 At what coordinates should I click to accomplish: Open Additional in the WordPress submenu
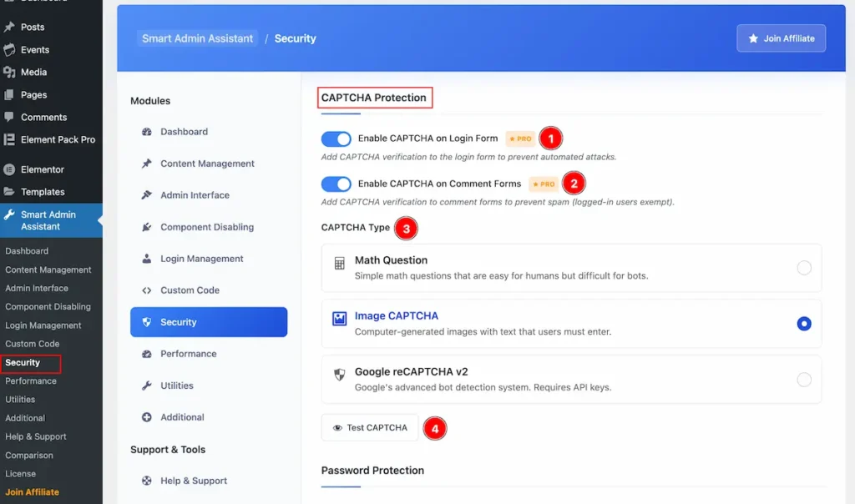(x=25, y=418)
